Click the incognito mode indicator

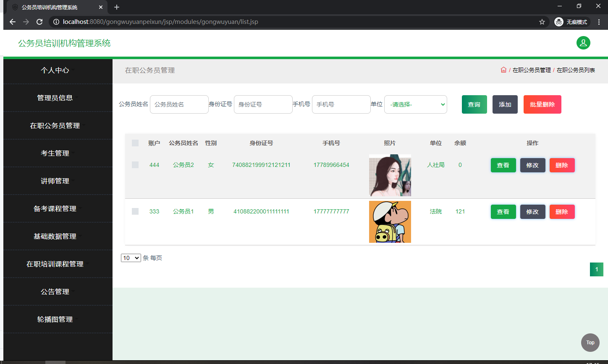[x=572, y=22]
